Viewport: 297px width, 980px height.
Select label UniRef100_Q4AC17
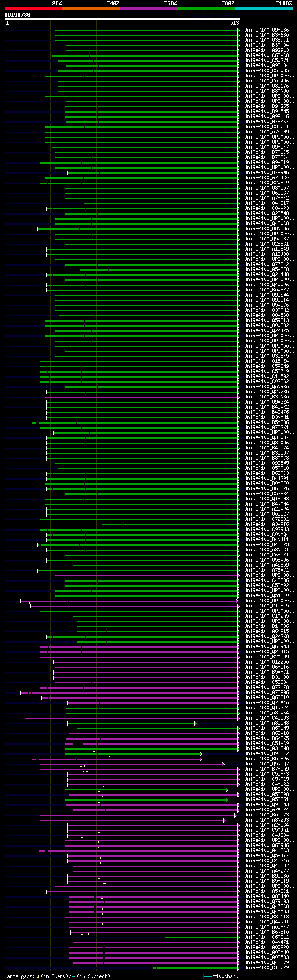[266, 203]
